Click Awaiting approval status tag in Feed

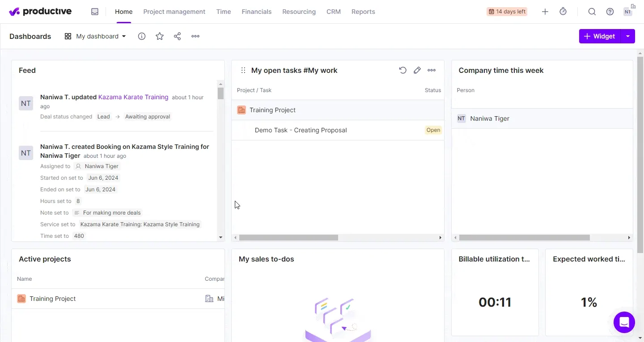(148, 117)
